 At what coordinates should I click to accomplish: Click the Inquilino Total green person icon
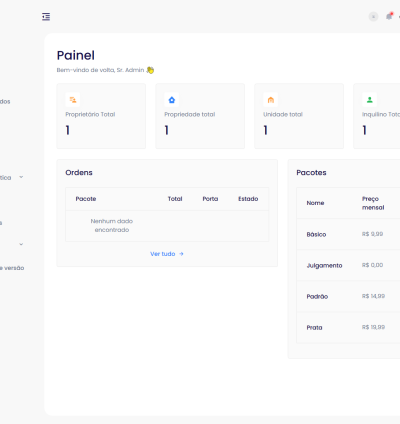point(370,100)
